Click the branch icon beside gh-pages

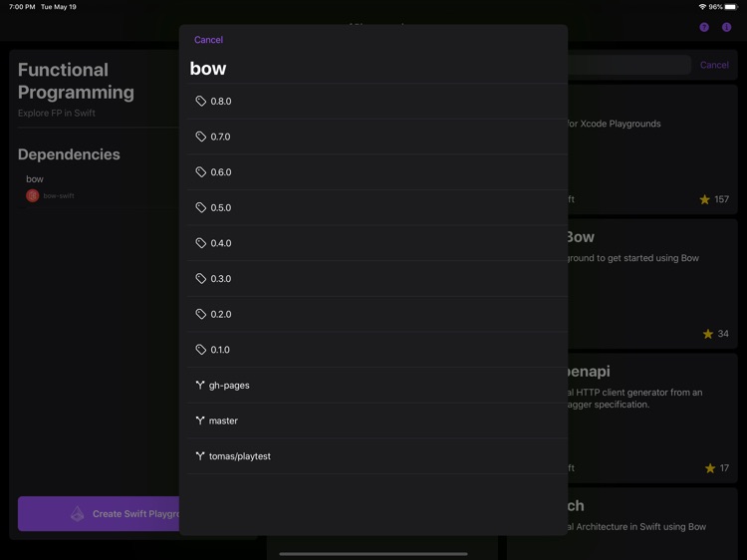point(200,385)
